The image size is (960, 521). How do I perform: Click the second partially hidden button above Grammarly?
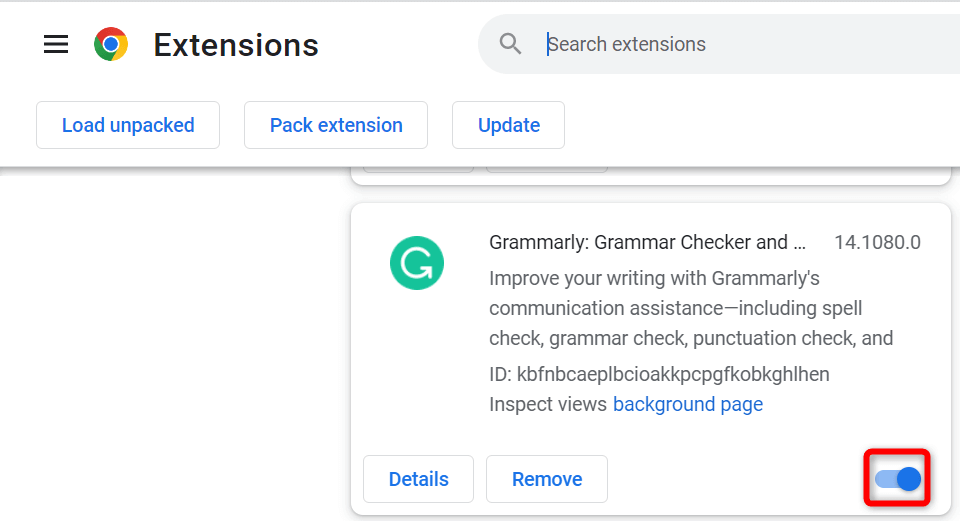pyautogui.click(x=546, y=169)
